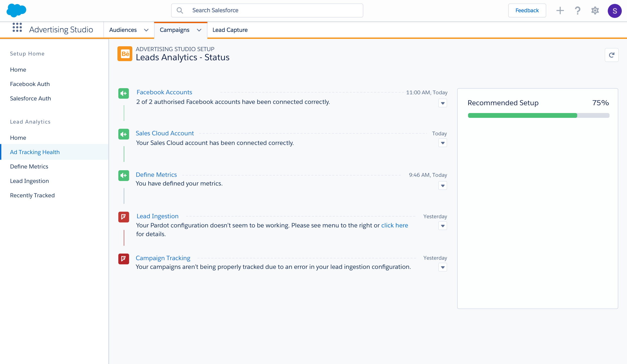This screenshot has width=627, height=364.
Task: Open the global create plus icon
Action: click(x=560, y=11)
